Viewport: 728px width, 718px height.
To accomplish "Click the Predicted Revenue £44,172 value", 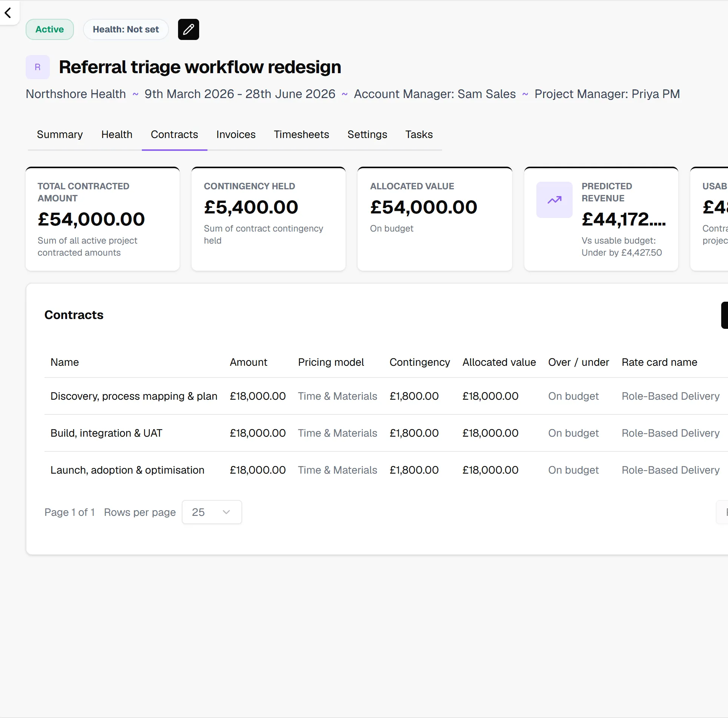I will (x=624, y=219).
